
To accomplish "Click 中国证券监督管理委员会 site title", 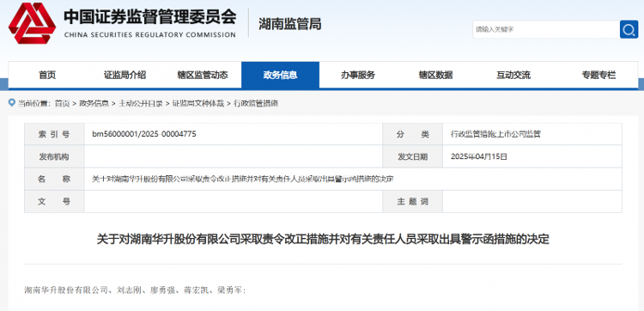I will pyautogui.click(x=150, y=16).
